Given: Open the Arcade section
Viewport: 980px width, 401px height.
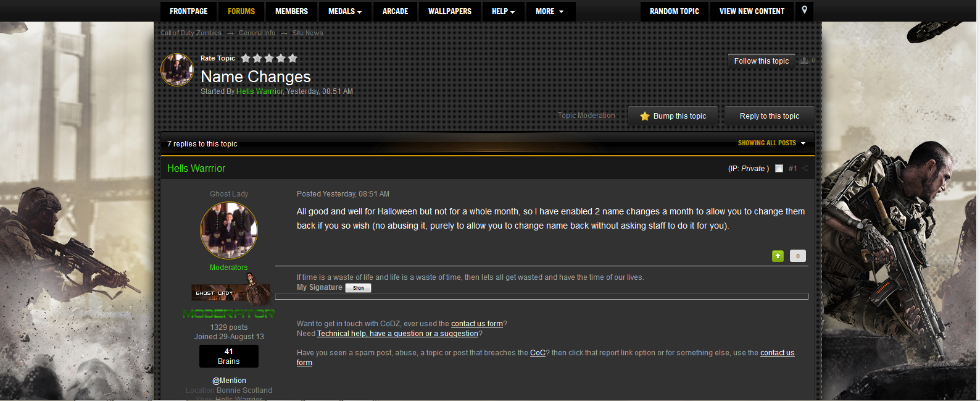Looking at the screenshot, I should (395, 11).
